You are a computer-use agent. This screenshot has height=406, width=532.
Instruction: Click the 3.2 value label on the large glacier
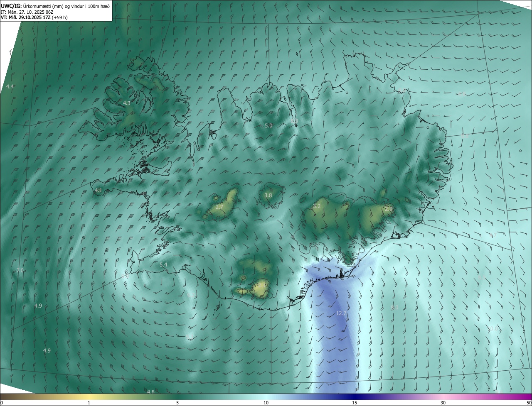[317, 206]
